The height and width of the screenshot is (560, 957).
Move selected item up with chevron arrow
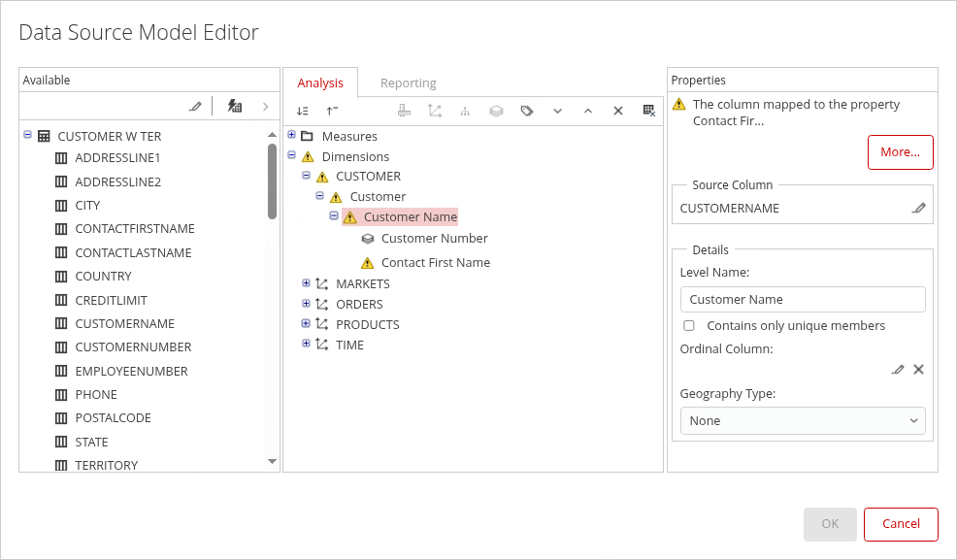(587, 112)
